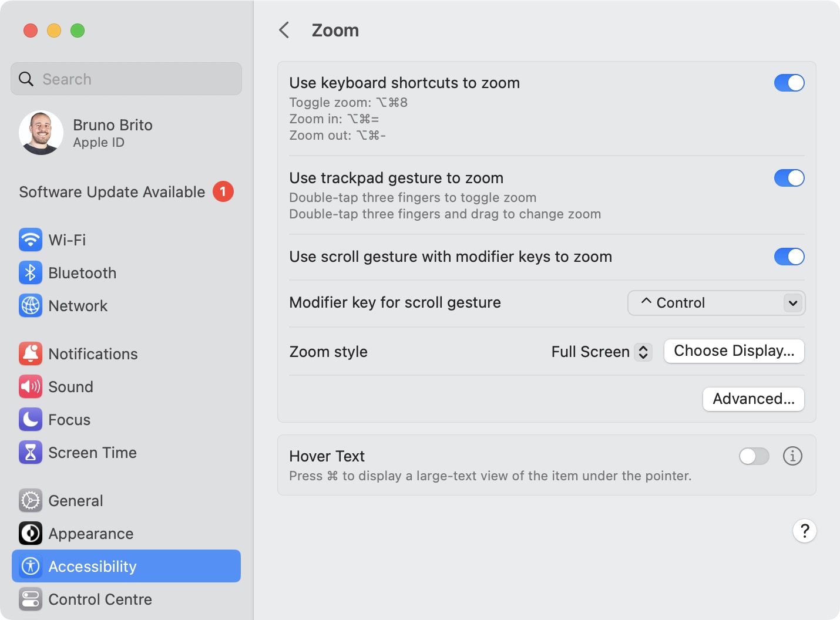Go back using the Zoom back chevron
Image resolution: width=840 pixels, height=620 pixels.
(x=284, y=30)
